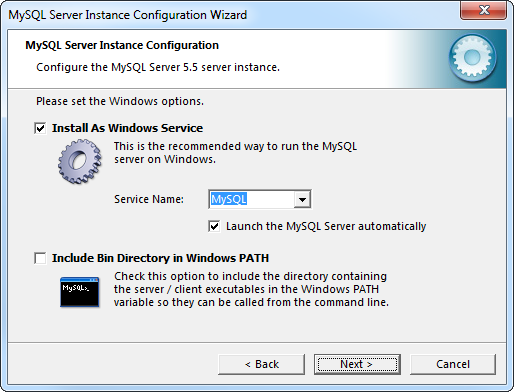Enable Include Bin Directory in Windows PATH
Viewport: 514px width, 392px height.
click(40, 258)
